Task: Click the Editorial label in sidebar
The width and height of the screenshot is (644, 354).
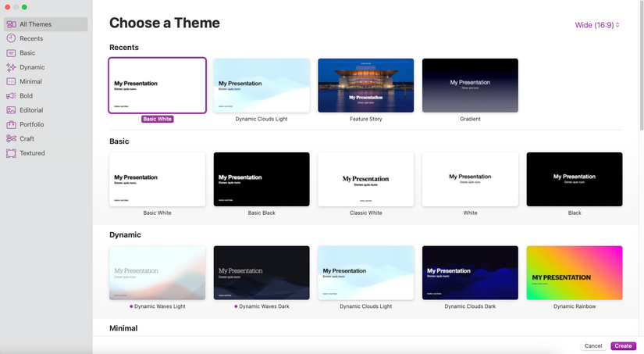Action: 31,110
